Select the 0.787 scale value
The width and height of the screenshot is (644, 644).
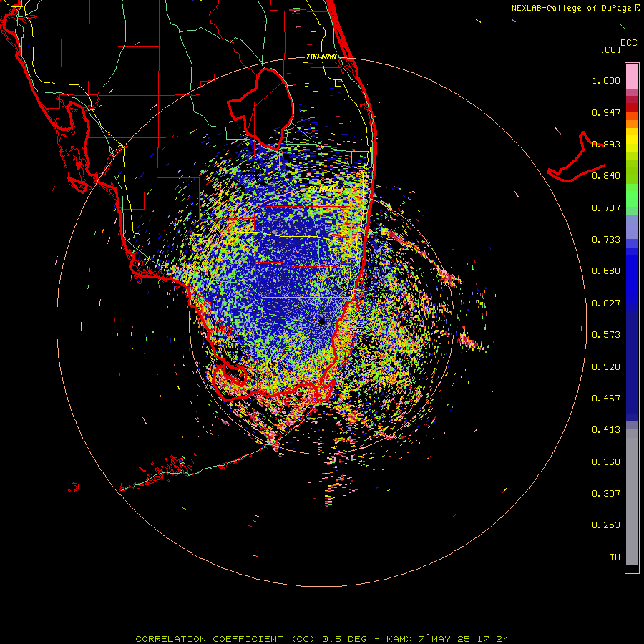[x=606, y=208]
